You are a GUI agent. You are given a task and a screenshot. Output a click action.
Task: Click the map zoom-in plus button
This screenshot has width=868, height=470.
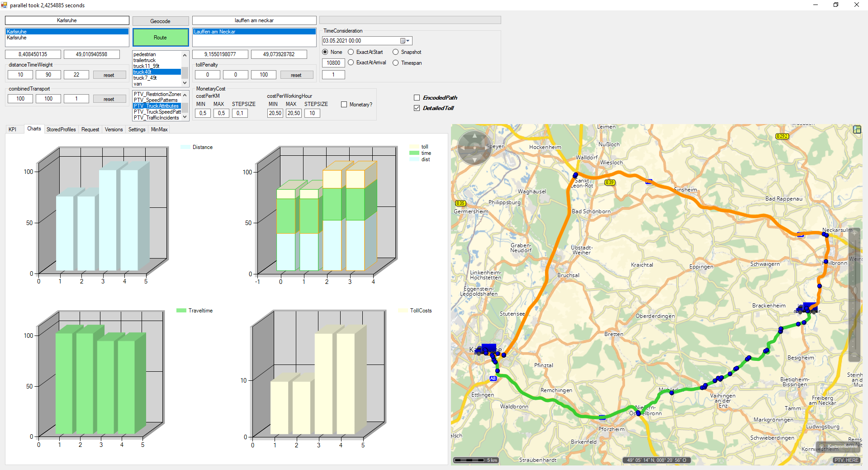854,234
